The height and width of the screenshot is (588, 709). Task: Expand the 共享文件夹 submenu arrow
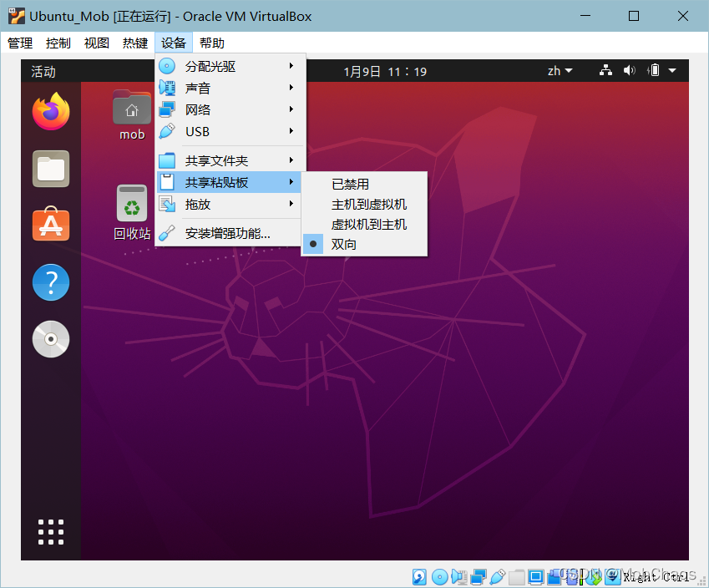(291, 160)
